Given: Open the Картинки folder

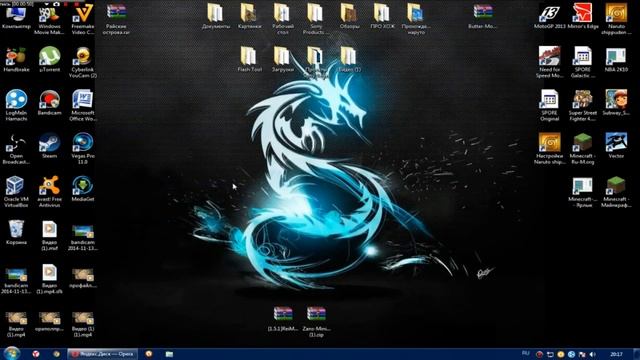Looking at the screenshot, I should tap(249, 17).
